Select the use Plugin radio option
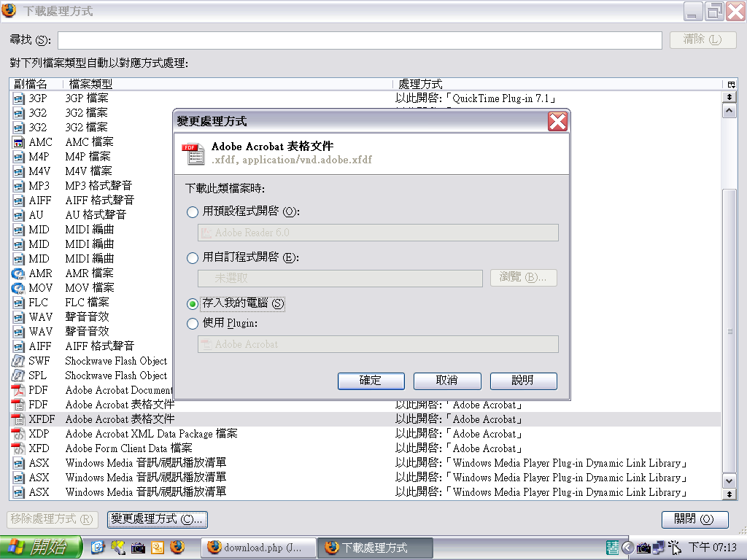The width and height of the screenshot is (747, 560). tap(193, 324)
